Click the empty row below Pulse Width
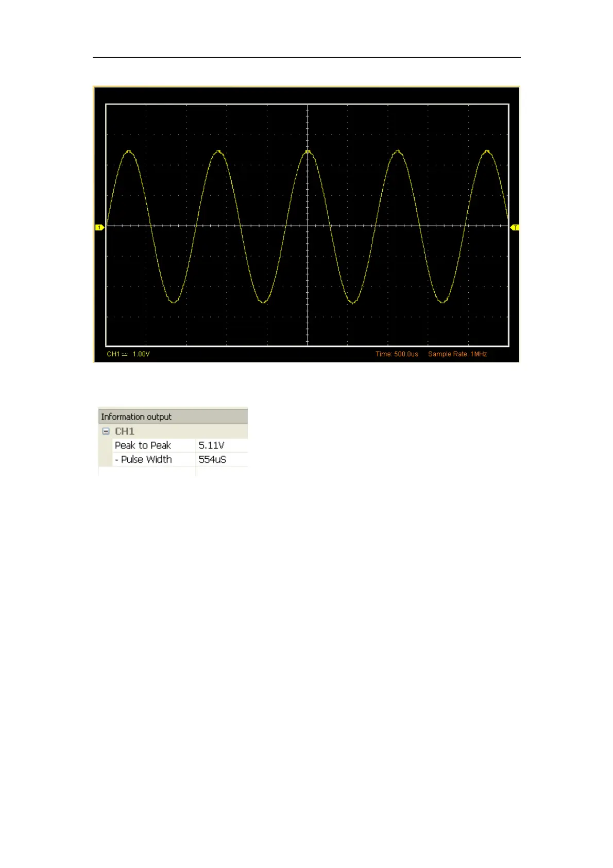Viewport: 613px width, 868px height. tap(173, 471)
